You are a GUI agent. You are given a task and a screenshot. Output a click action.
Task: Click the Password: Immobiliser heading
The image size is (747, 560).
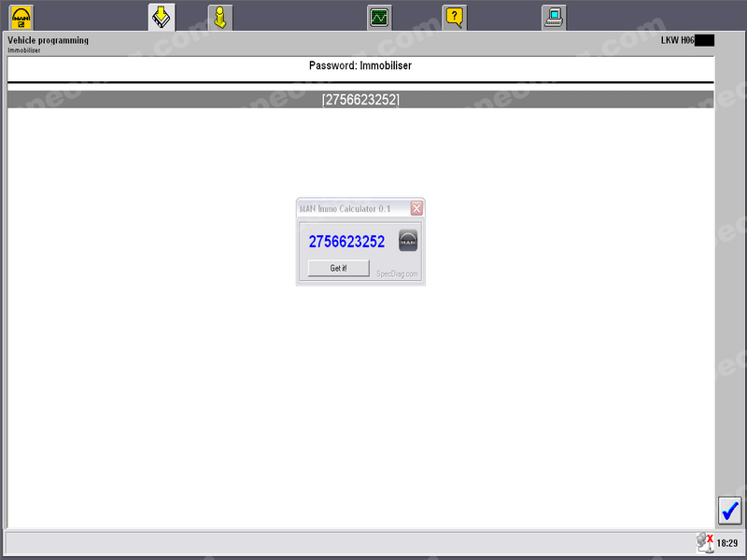tap(360, 65)
